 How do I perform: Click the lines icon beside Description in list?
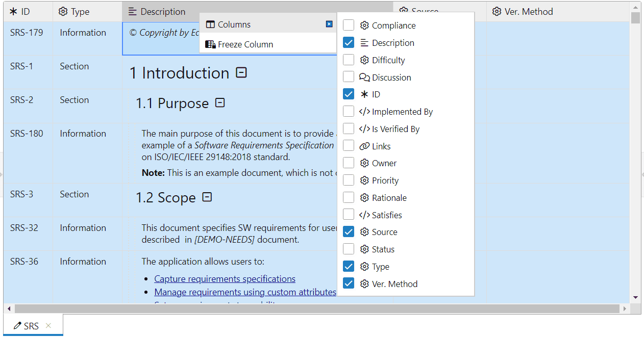[x=364, y=43]
